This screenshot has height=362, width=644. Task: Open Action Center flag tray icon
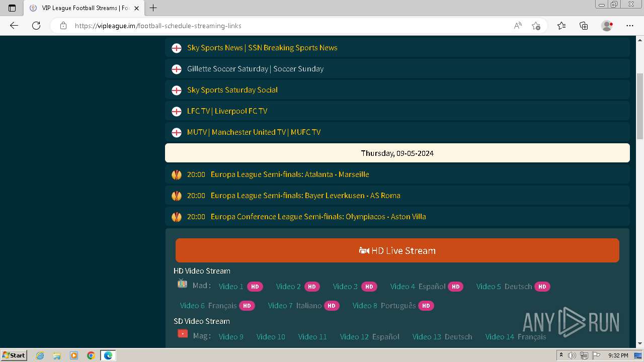[x=595, y=355]
